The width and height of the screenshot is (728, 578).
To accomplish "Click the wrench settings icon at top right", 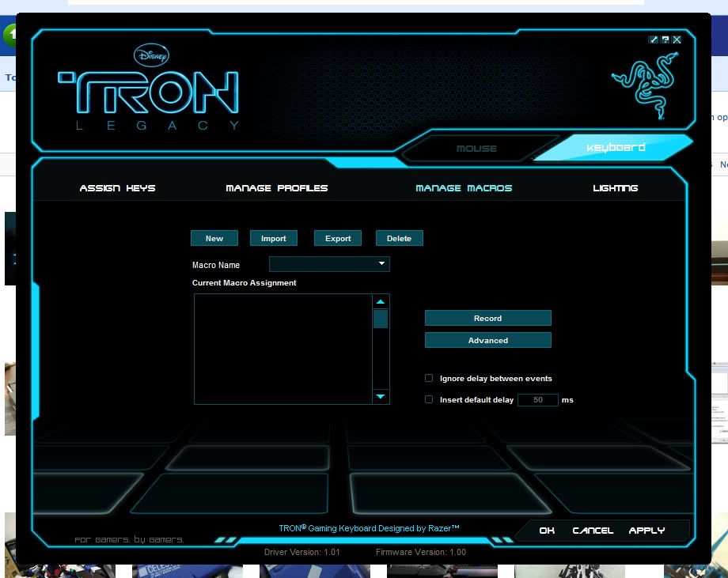I will click(x=654, y=40).
